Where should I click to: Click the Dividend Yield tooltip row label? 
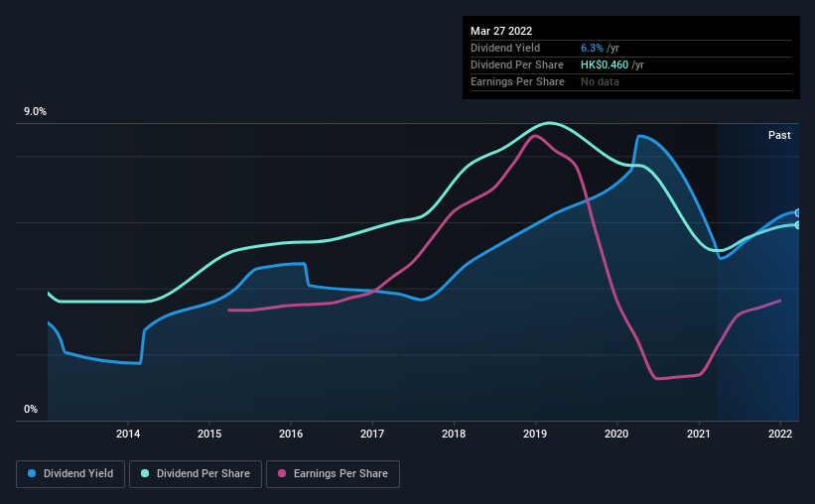pyautogui.click(x=505, y=48)
